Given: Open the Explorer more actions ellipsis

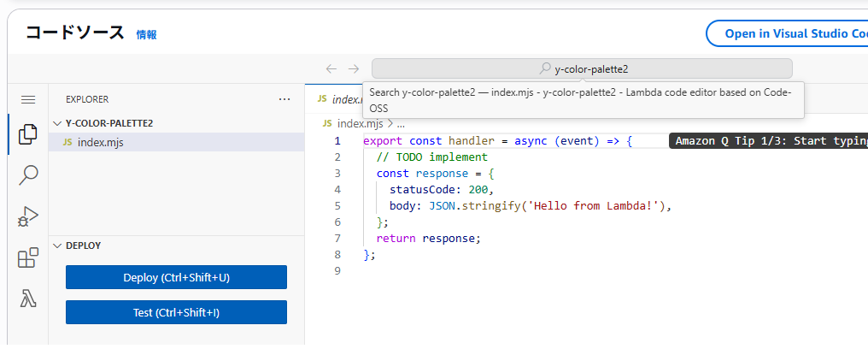Looking at the screenshot, I should [x=284, y=99].
